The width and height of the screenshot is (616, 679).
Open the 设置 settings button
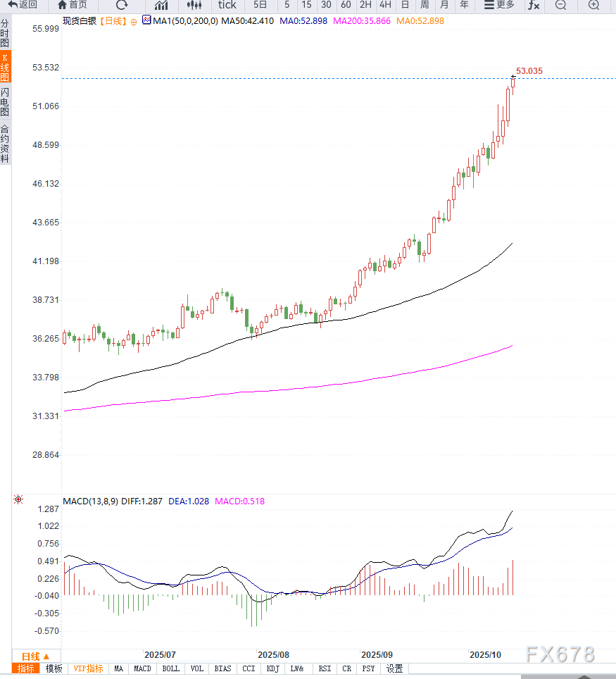394,668
